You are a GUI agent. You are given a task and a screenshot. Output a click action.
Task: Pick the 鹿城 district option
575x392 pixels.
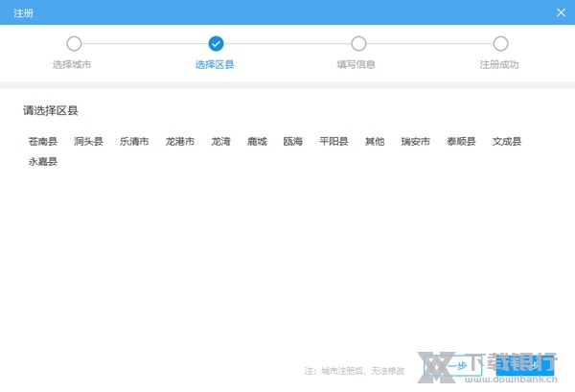click(257, 142)
